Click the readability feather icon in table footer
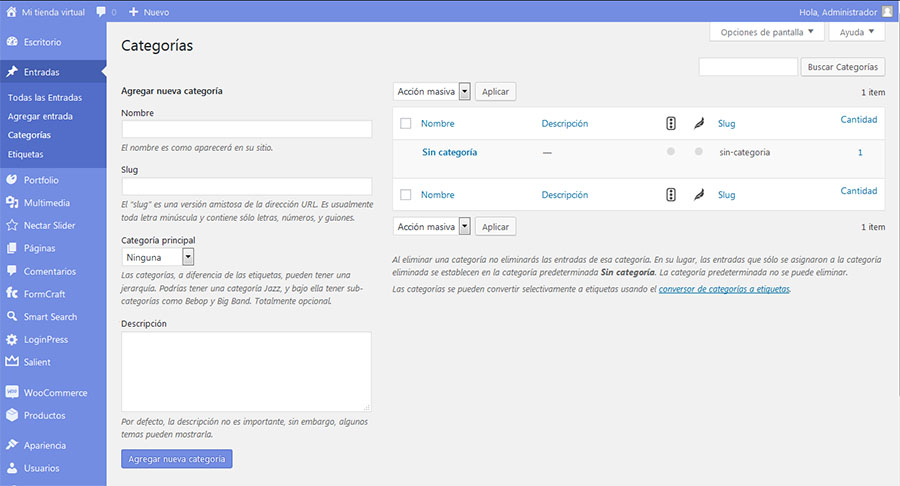This screenshot has height=486, width=900. tap(699, 195)
